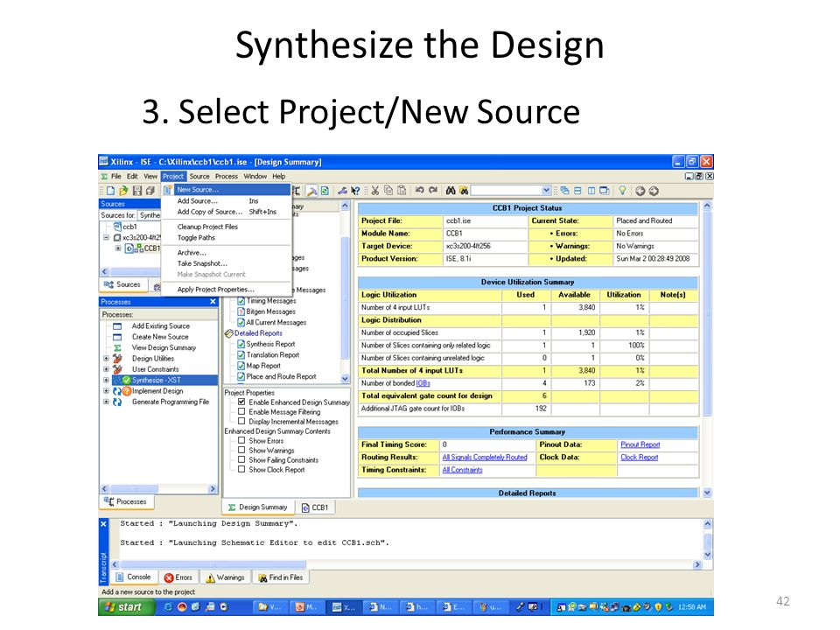This screenshot has height=630, width=840.
Task: Enable the Show Warnings checkbox
Action: point(241,450)
